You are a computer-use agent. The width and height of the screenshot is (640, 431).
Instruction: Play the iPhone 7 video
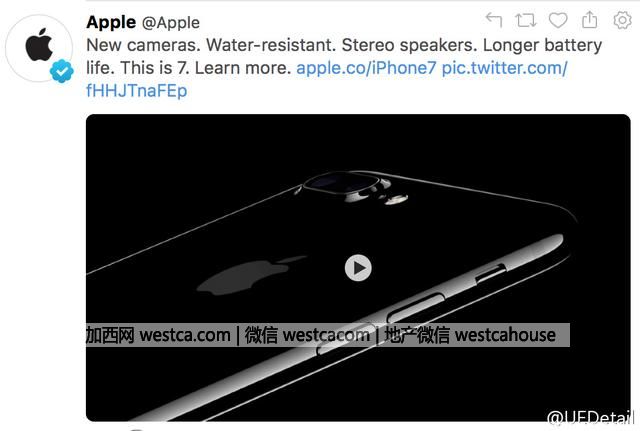[x=358, y=268]
